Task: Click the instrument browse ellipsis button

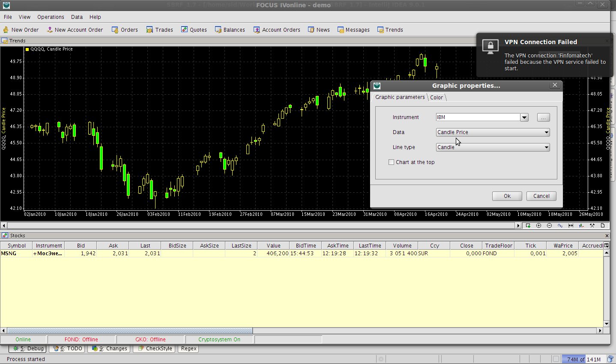Action: tap(543, 118)
